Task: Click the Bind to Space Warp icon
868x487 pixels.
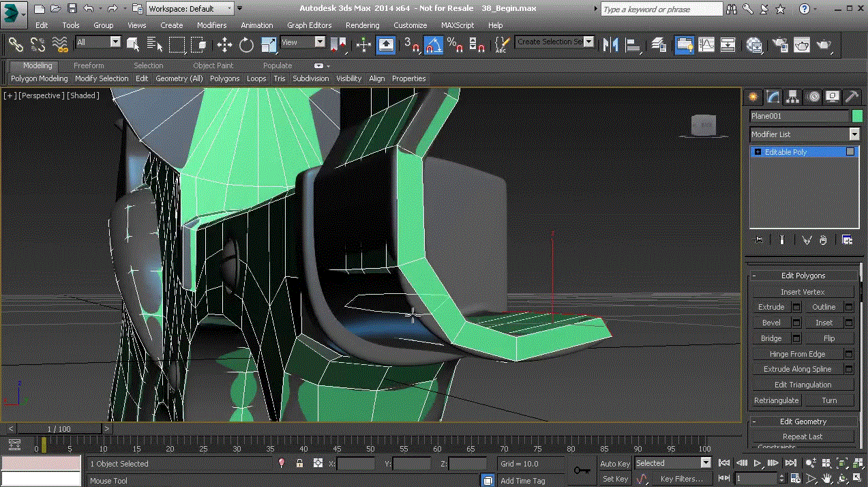Action: point(61,45)
